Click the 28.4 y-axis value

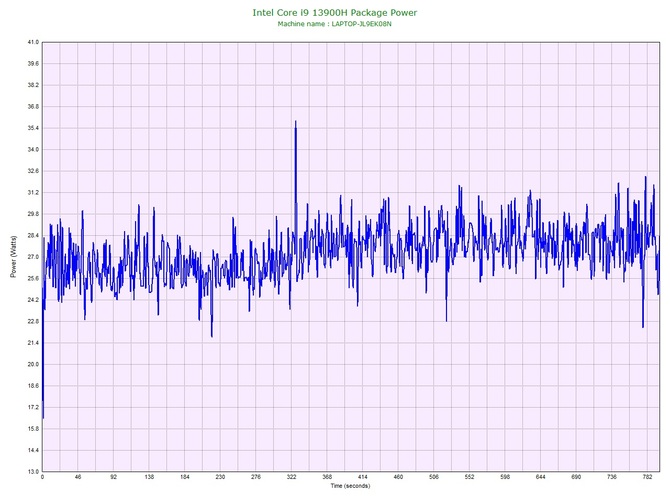[x=33, y=235]
